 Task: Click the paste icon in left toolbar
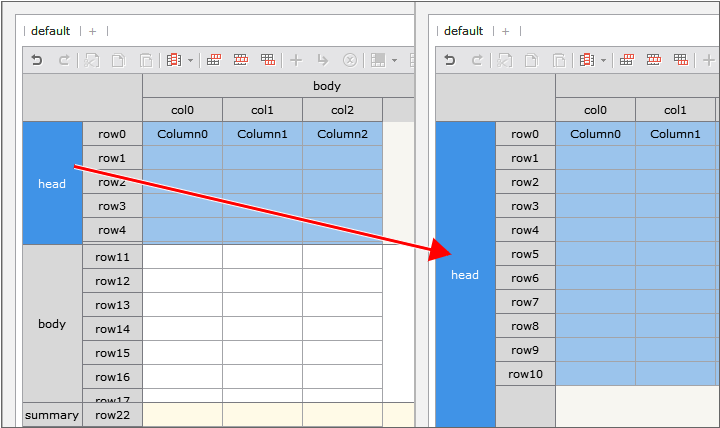pyautogui.click(x=145, y=60)
